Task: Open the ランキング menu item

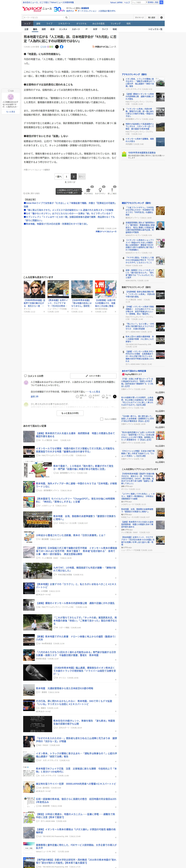Action: tap(115, 24)
